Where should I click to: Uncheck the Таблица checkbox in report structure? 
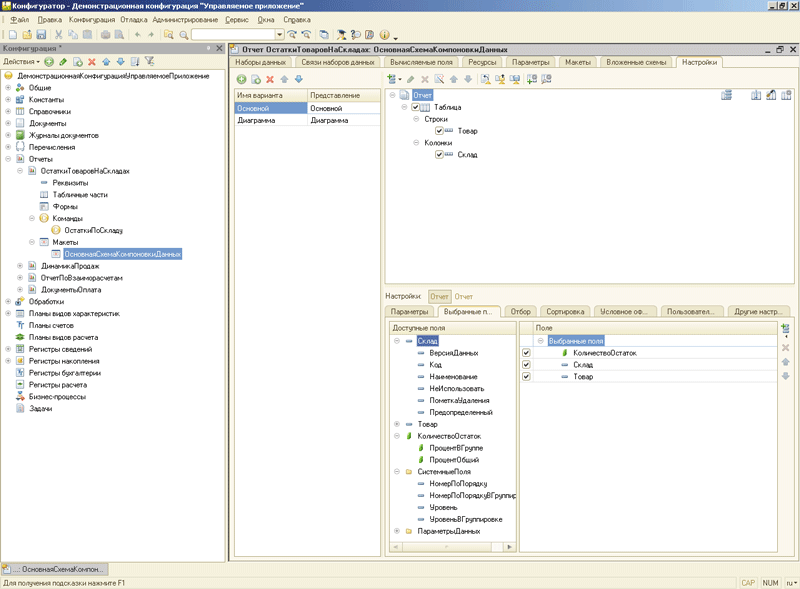click(417, 107)
